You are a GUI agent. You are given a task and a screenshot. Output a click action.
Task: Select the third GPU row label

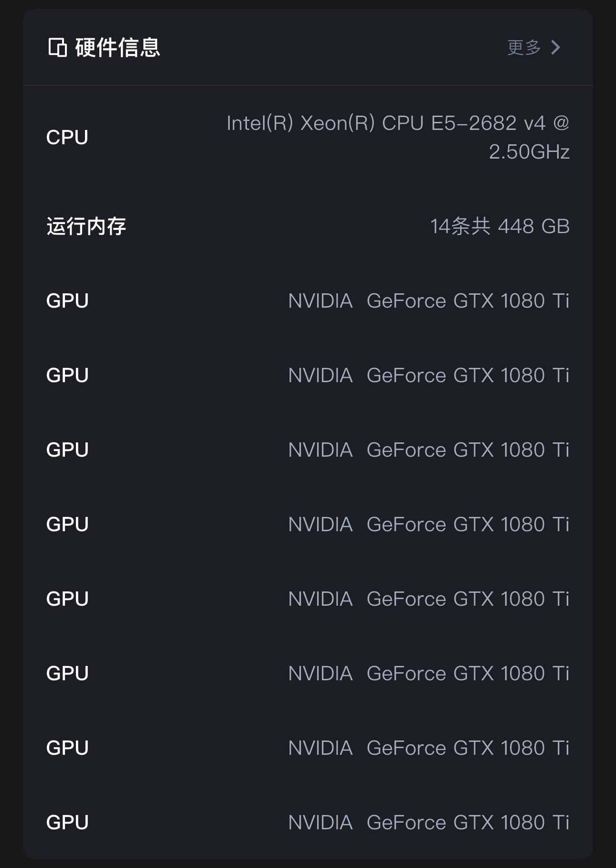coord(67,450)
